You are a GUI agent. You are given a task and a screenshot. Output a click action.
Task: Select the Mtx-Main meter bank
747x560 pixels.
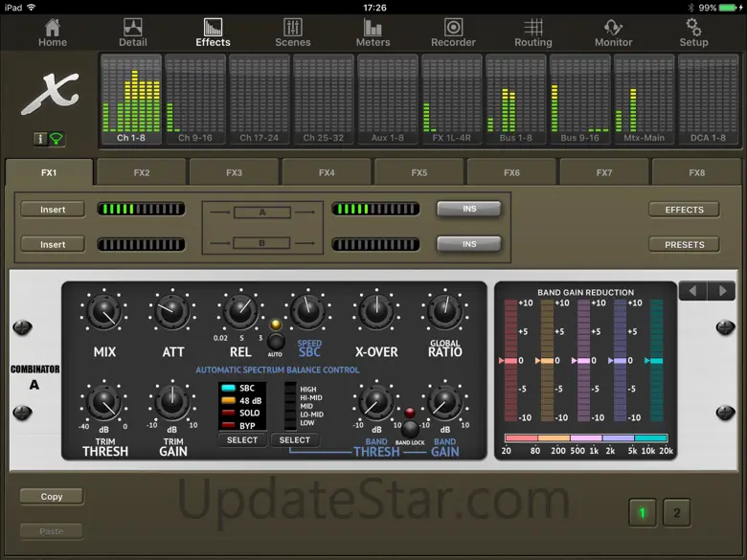pyautogui.click(x=645, y=99)
